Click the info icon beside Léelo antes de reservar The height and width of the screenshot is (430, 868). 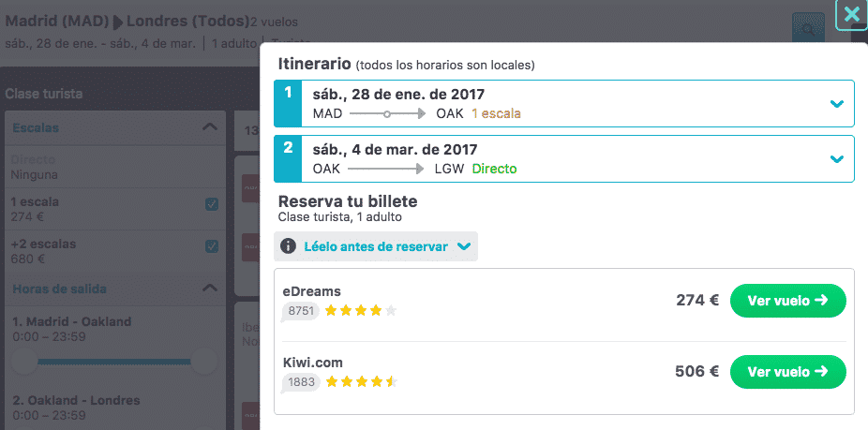pos(288,246)
